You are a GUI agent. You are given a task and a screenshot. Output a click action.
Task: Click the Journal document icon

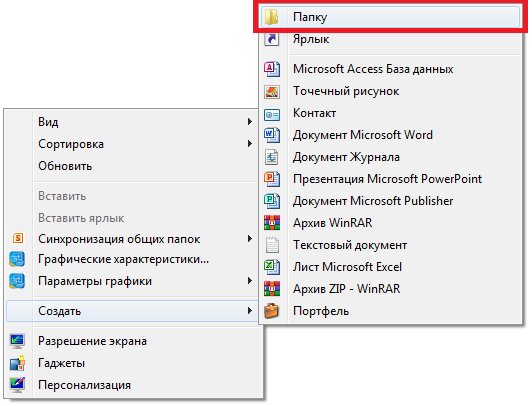(x=272, y=157)
